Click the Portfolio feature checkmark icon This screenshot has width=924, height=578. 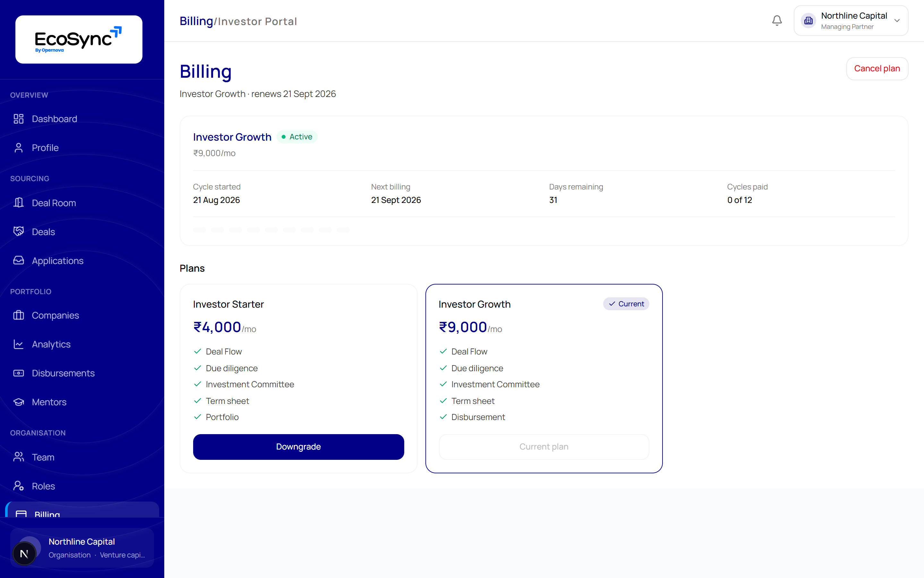[x=197, y=417]
